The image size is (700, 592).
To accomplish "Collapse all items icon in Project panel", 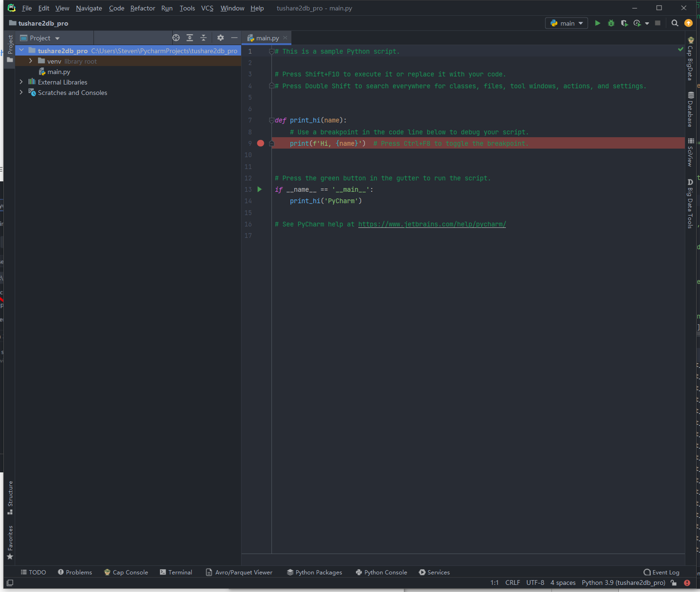I will pyautogui.click(x=204, y=38).
